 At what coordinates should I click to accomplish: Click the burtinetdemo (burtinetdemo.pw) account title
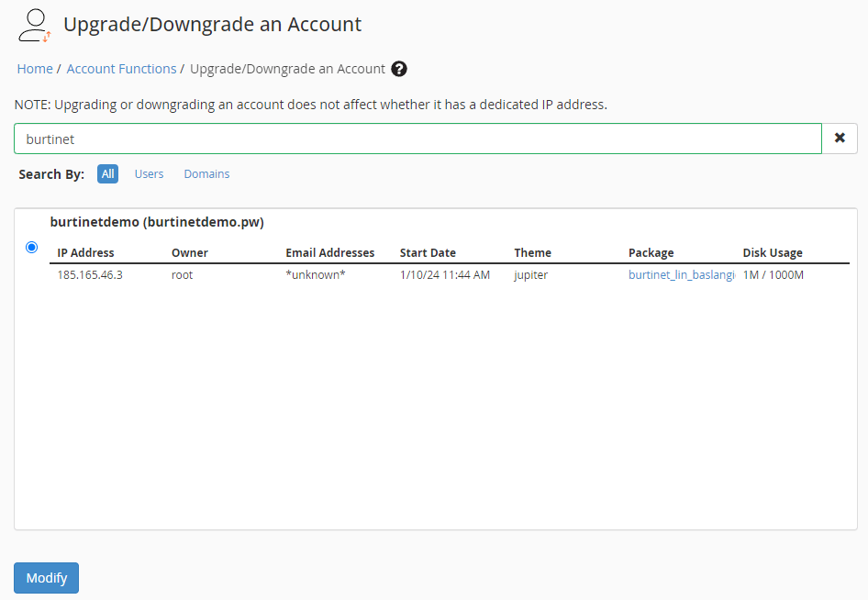click(x=157, y=222)
